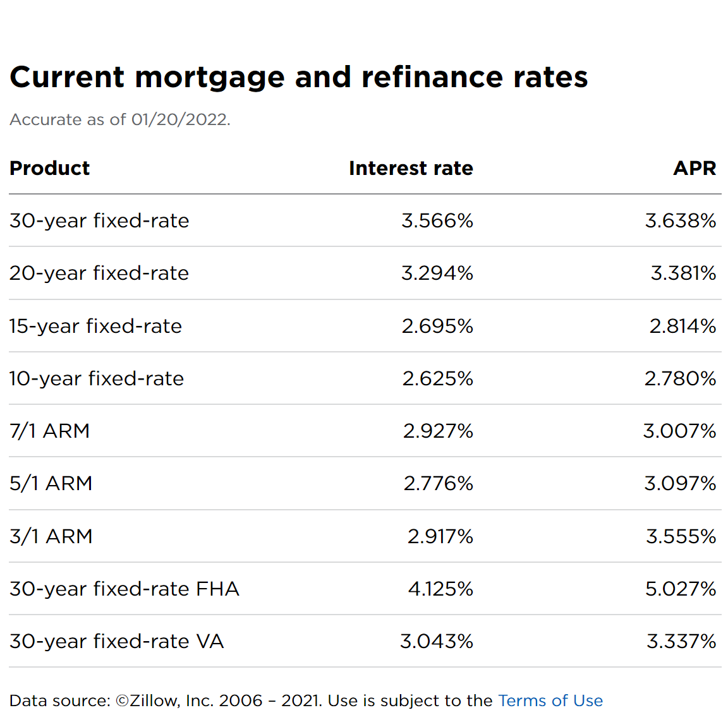The height and width of the screenshot is (727, 728).
Task: Click the 3.097% APR cell
Action: pyautogui.click(x=680, y=483)
